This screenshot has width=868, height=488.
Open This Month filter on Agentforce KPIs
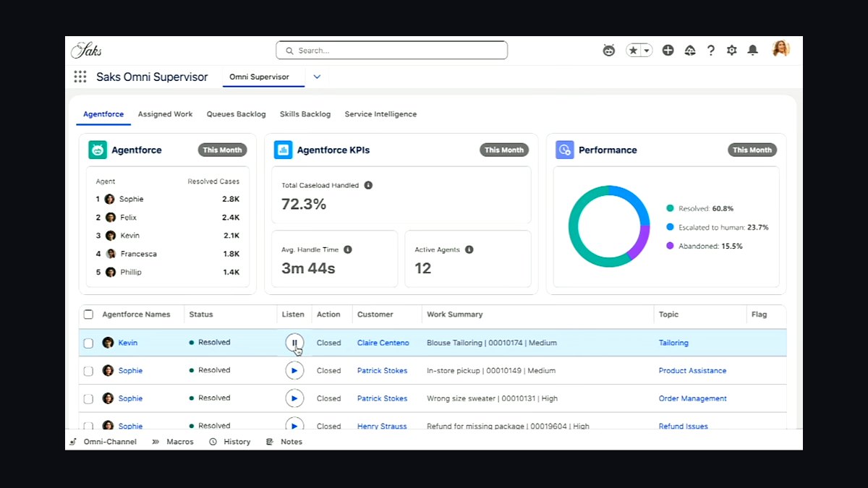tap(504, 150)
